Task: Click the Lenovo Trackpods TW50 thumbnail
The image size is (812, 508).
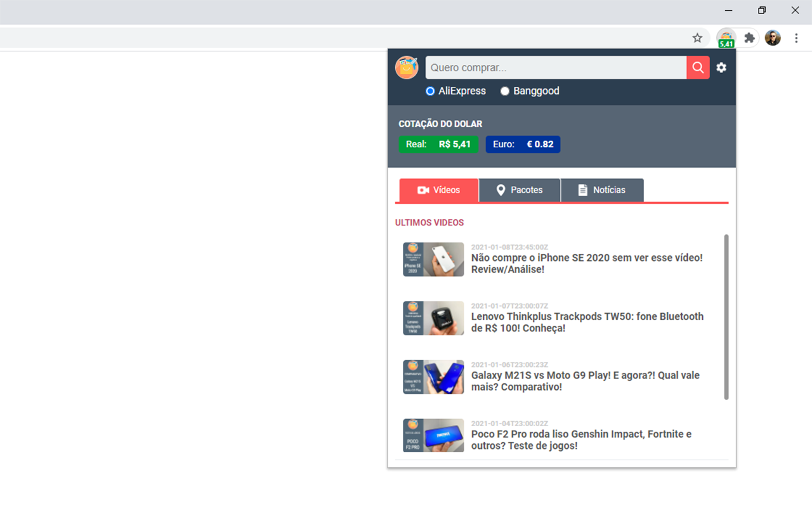Action: 433,318
